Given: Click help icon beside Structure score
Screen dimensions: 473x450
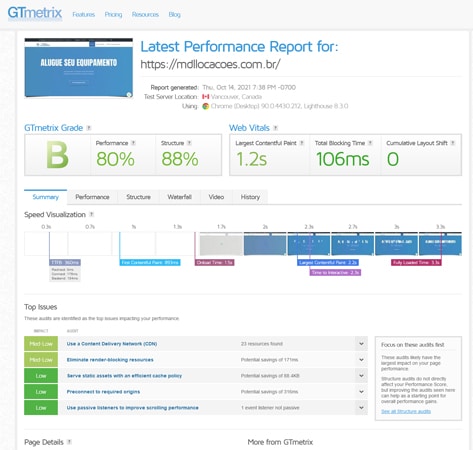Looking at the screenshot, I should click(x=189, y=143).
